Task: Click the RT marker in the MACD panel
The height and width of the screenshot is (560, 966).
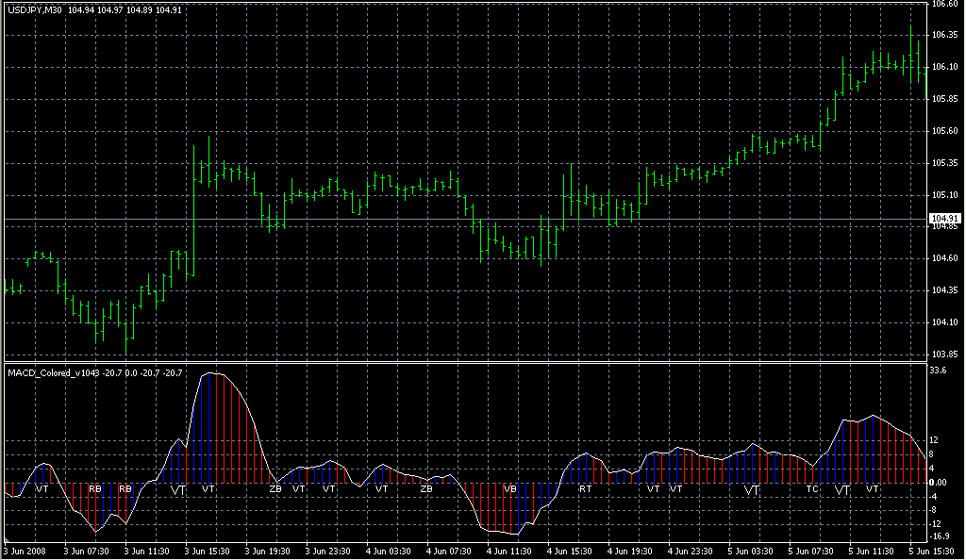Action: point(585,489)
